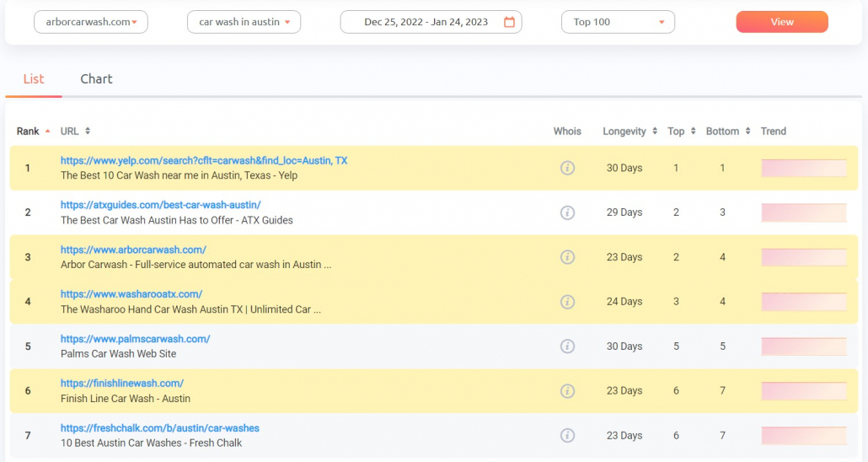This screenshot has height=462, width=868.
Task: Click '30 Days' in the yelp.com row
Action: tap(624, 168)
